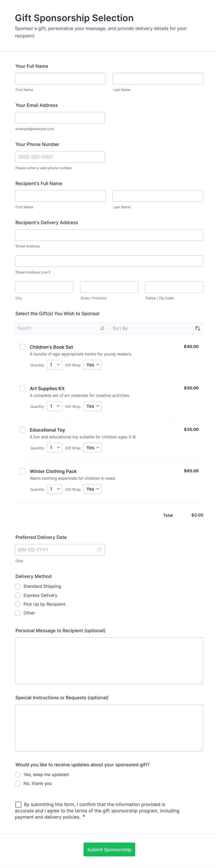216x868 pixels.
Task: Select 'Yes, keep me updated' option
Action: click(x=18, y=774)
